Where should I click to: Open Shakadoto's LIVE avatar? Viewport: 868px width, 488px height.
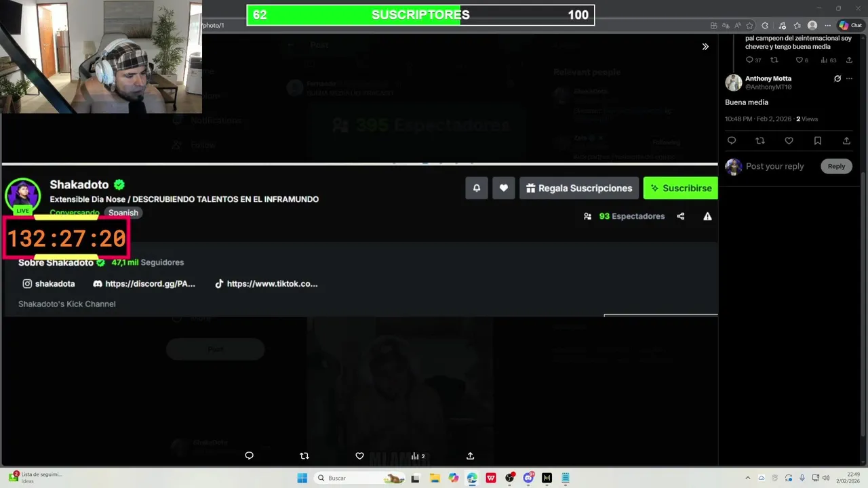pos(22,197)
